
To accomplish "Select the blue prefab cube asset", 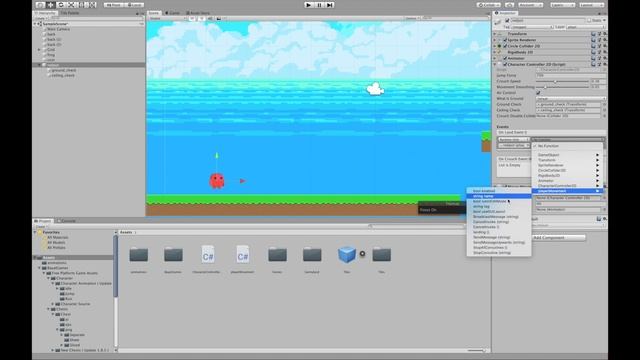I will 347,259.
